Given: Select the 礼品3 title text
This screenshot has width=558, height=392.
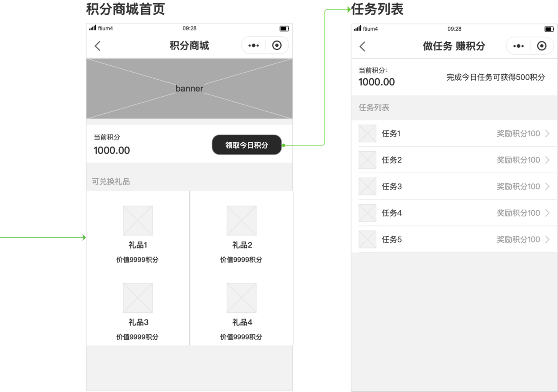Looking at the screenshot, I should pyautogui.click(x=138, y=323).
